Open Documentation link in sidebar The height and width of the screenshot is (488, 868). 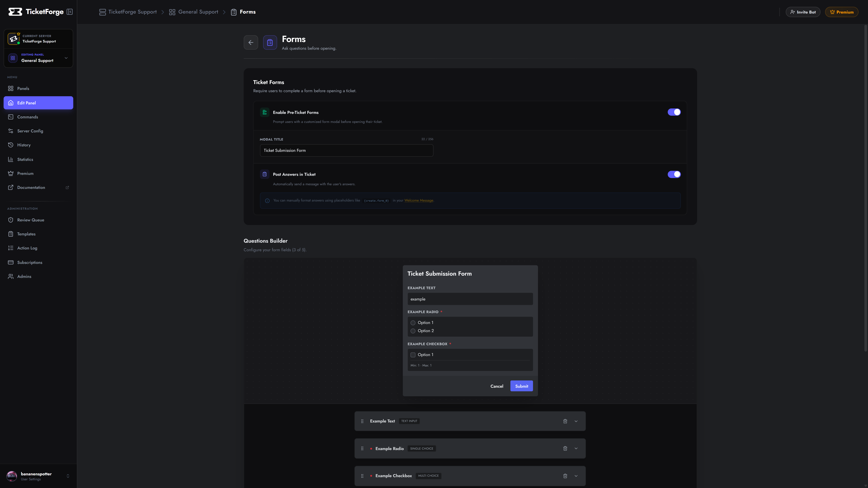tap(38, 188)
